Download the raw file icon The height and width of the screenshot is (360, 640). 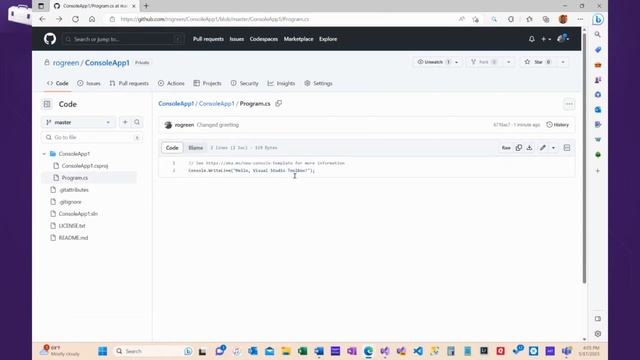pyautogui.click(x=529, y=148)
